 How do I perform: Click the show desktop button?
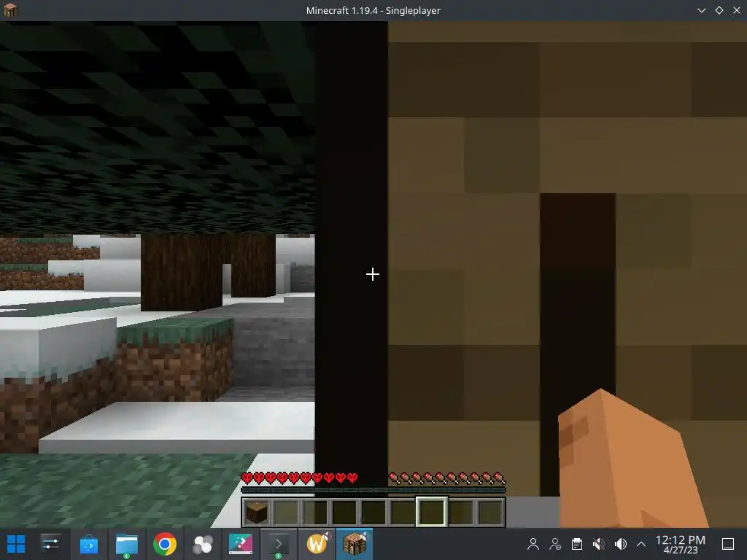pyautogui.click(x=728, y=544)
